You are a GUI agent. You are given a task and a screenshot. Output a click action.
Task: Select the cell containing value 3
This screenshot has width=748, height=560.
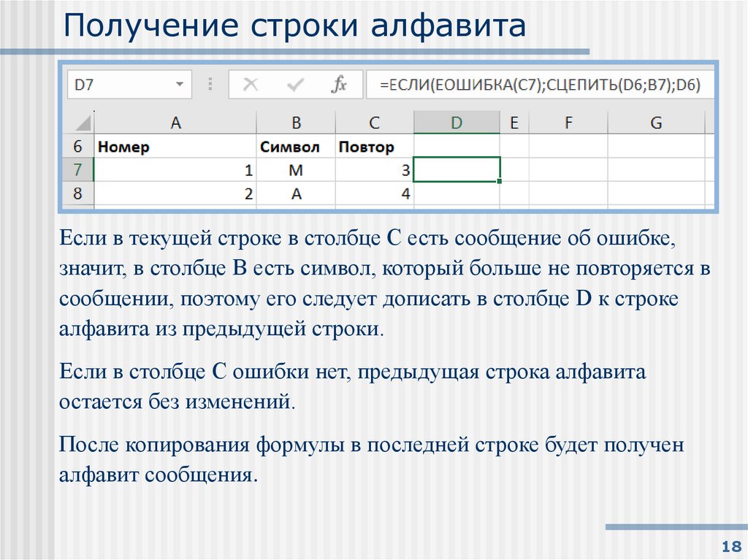tap(375, 169)
